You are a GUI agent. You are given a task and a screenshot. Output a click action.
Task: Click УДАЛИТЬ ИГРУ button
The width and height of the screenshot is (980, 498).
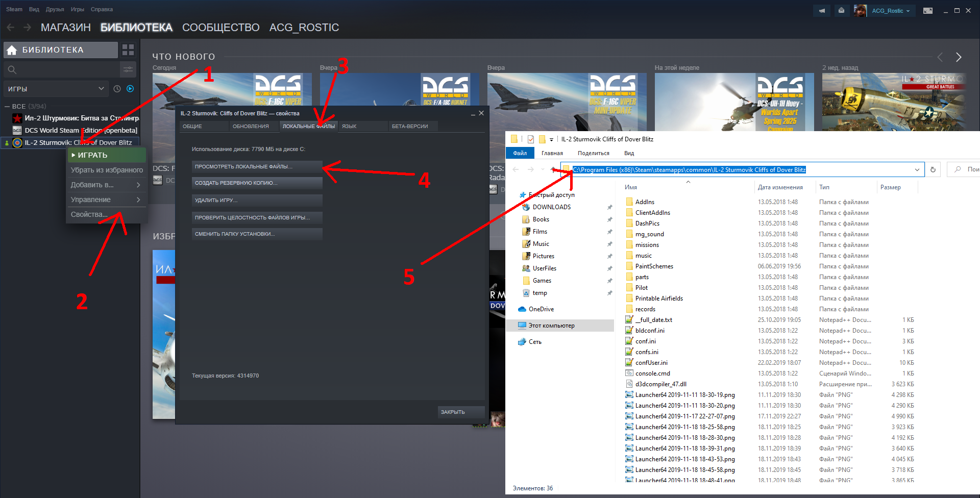[x=257, y=200]
